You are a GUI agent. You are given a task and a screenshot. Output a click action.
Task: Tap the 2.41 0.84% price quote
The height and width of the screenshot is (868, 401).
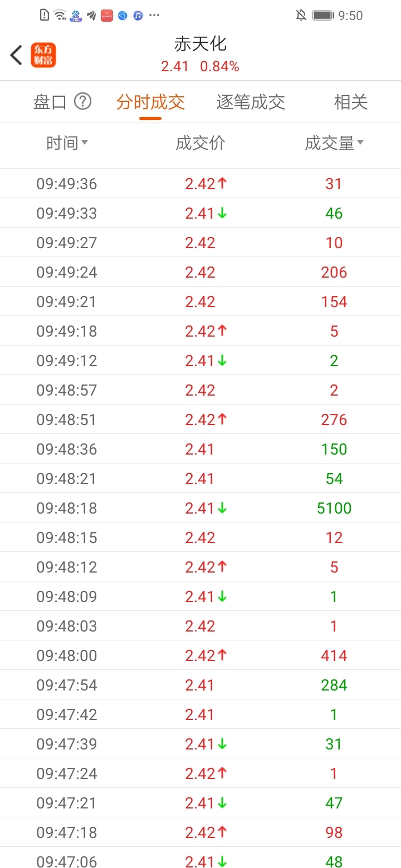[200, 67]
